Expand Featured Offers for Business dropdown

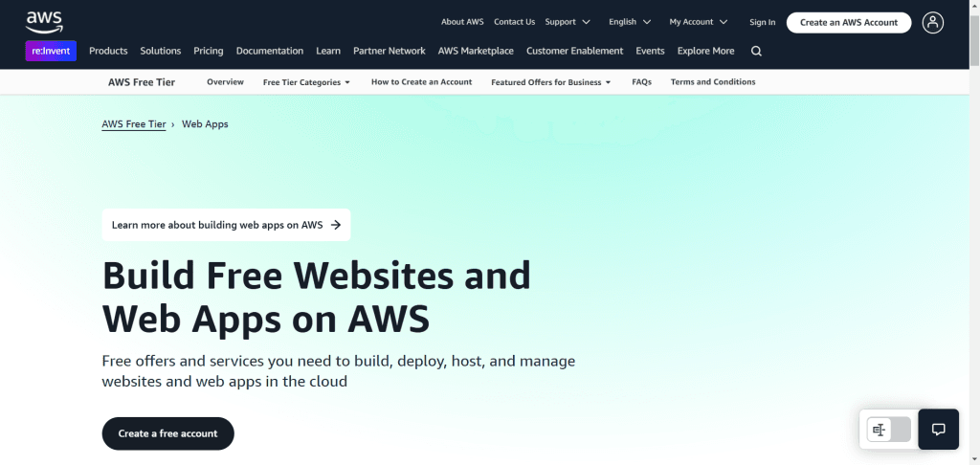(550, 82)
